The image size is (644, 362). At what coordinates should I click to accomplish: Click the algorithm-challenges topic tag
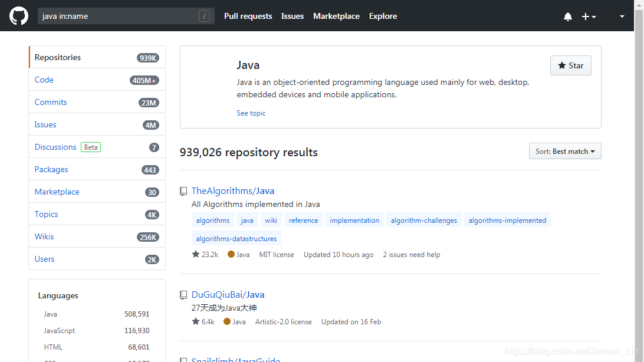(x=424, y=221)
